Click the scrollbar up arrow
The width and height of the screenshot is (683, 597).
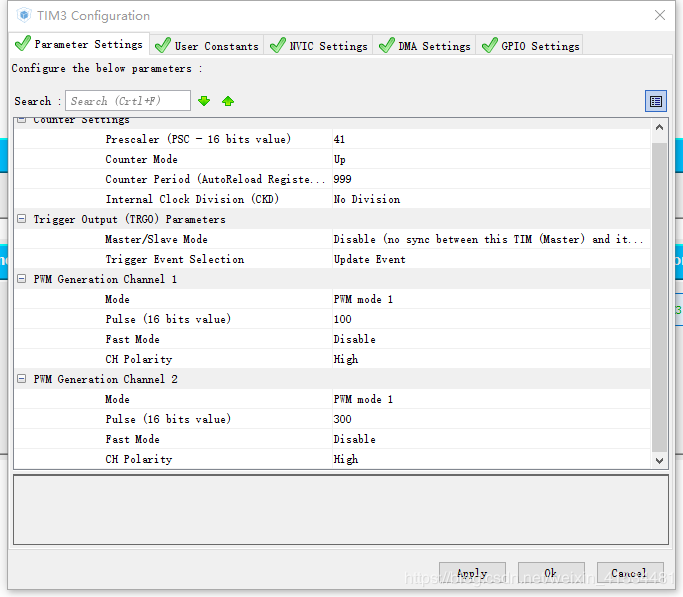pyautogui.click(x=659, y=127)
